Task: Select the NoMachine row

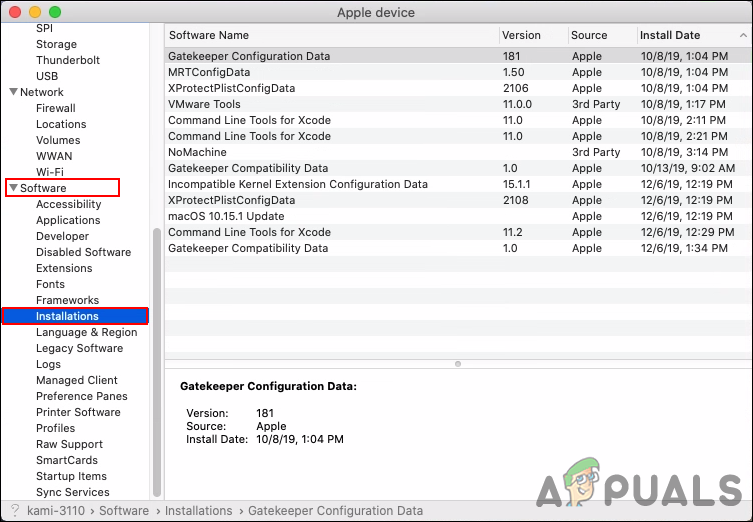Action: click(458, 152)
